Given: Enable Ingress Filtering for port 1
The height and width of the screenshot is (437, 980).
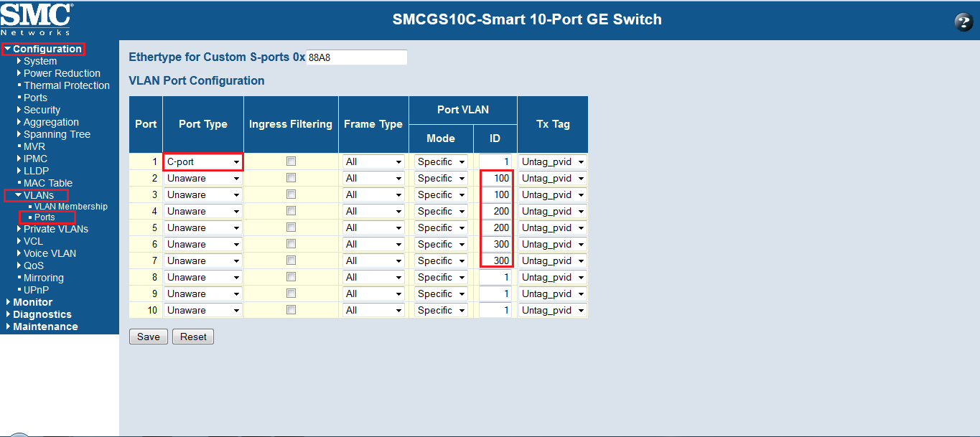Looking at the screenshot, I should tap(291, 161).
